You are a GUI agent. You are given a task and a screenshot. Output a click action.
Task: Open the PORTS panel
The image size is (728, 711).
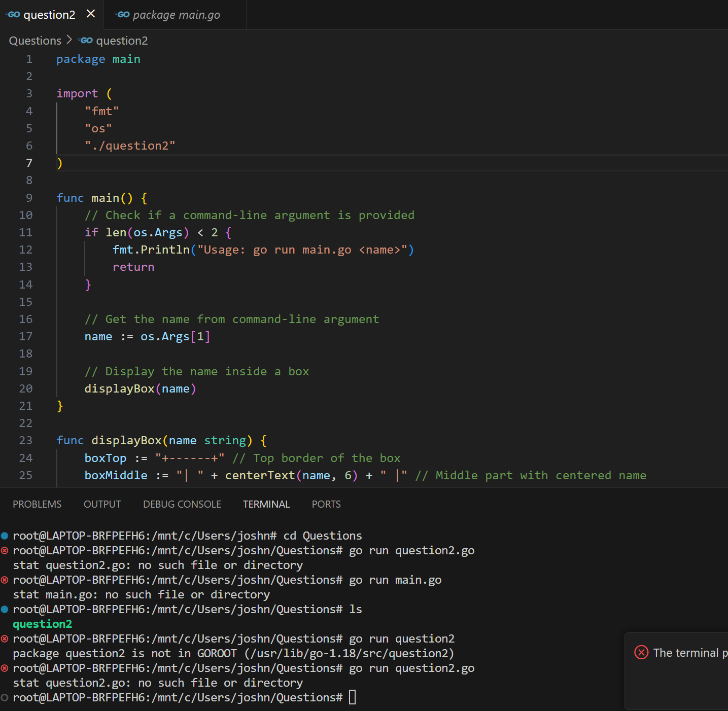pyautogui.click(x=326, y=504)
